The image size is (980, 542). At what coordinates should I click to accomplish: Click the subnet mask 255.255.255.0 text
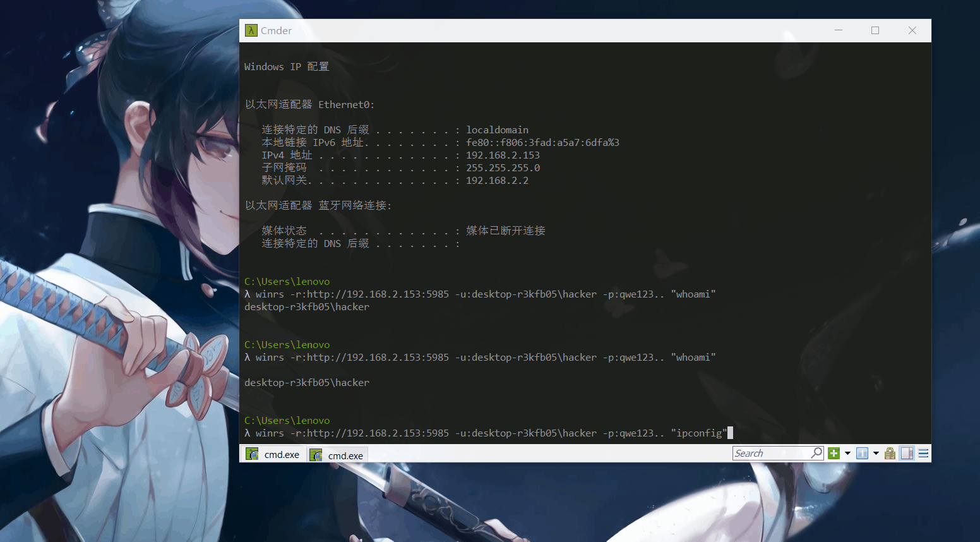(503, 168)
